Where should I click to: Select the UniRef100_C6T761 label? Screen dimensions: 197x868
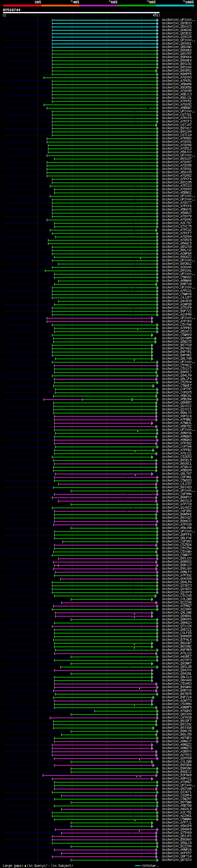[x=176, y=115]
